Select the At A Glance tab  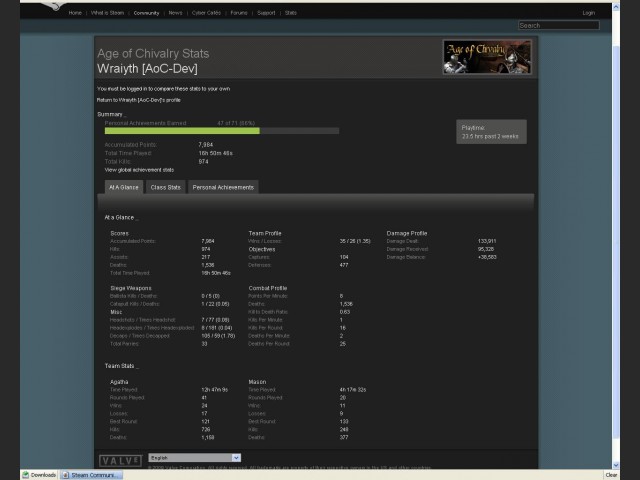tap(124, 187)
